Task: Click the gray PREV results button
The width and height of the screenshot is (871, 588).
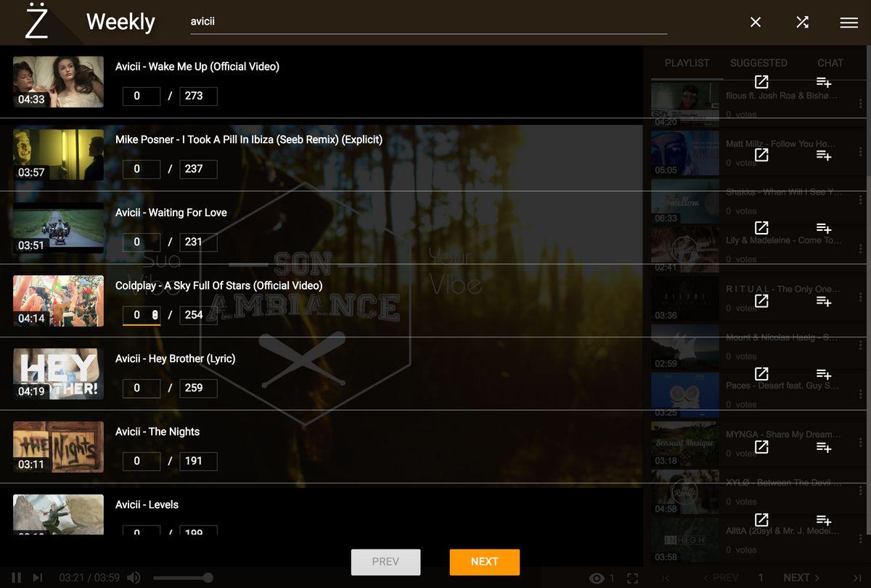Action: click(385, 562)
